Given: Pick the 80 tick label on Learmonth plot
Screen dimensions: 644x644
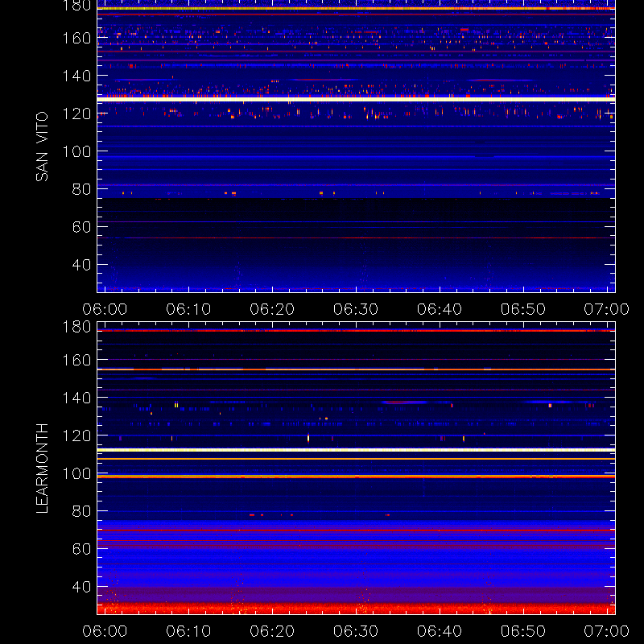Looking at the screenshot, I should [82, 511].
